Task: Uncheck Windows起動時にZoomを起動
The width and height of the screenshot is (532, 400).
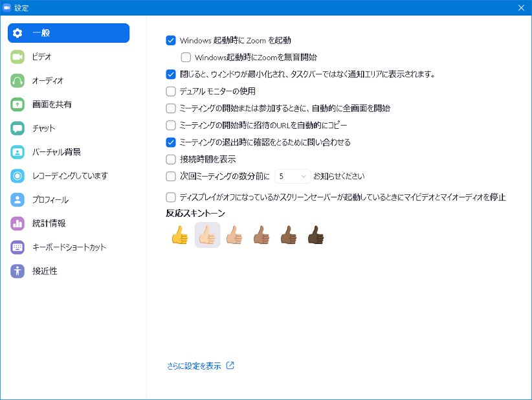Action: [171, 40]
